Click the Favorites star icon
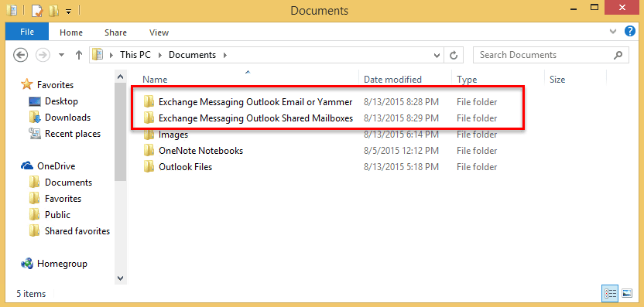644x307 pixels. 26,84
